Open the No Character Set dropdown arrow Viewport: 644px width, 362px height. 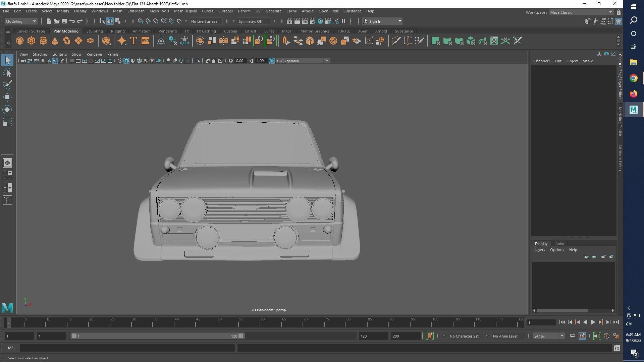[444, 336]
